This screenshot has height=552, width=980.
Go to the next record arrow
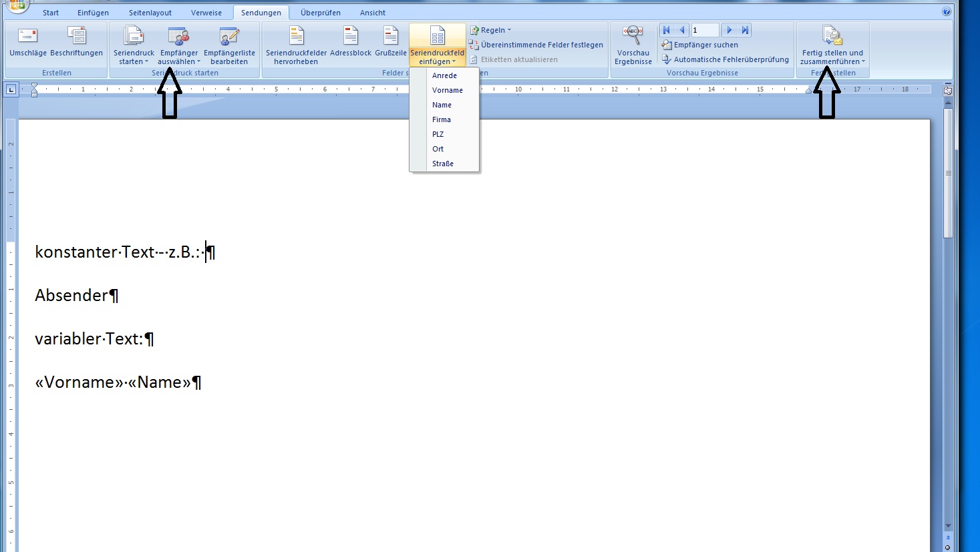pos(729,30)
